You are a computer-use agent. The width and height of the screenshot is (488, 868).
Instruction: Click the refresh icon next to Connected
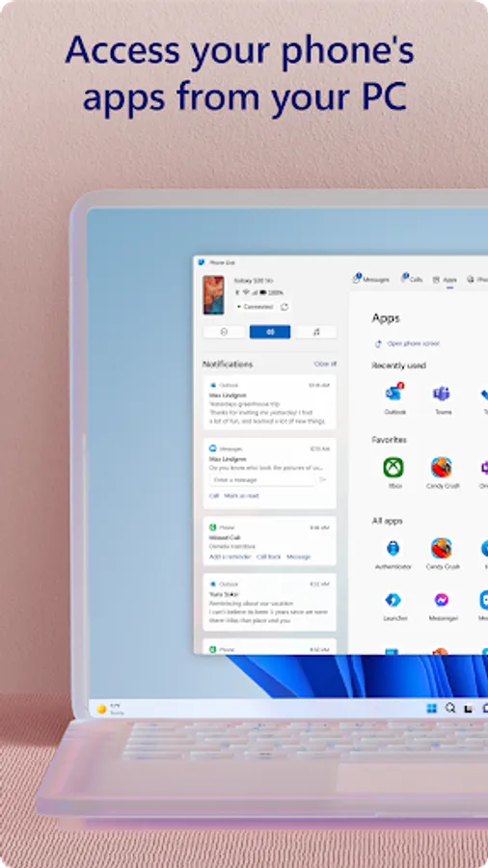click(285, 306)
